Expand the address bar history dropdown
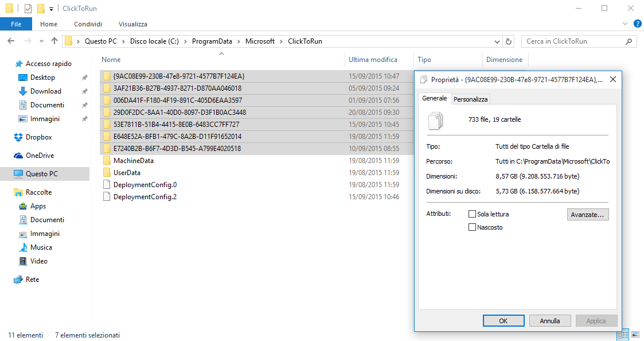Viewport: 644px width, 341px height. click(497, 41)
